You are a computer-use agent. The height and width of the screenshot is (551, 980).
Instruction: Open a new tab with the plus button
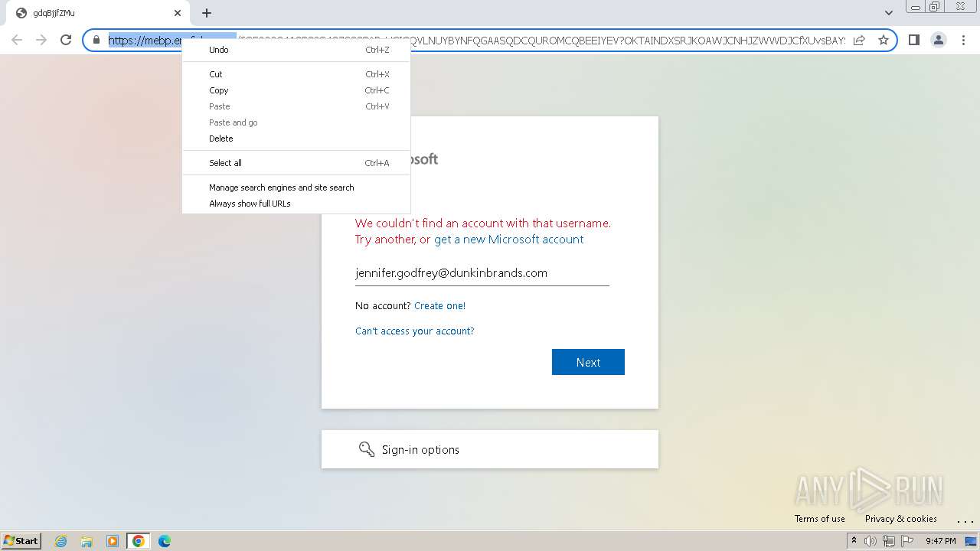pos(207,13)
